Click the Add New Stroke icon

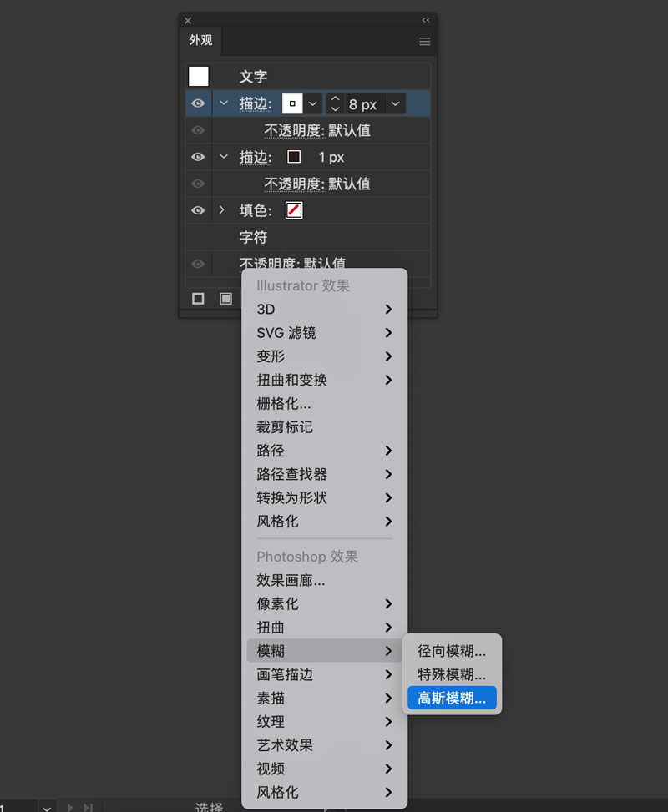pyautogui.click(x=198, y=299)
